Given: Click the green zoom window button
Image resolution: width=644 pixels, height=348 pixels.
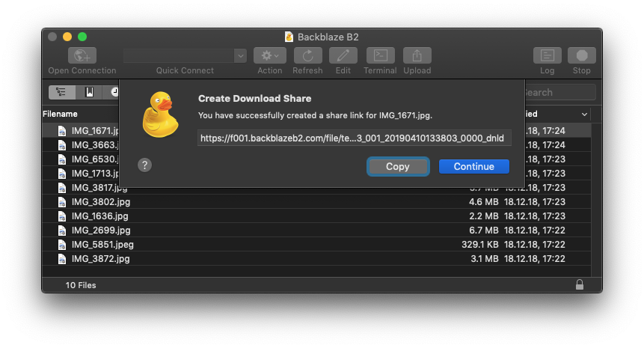Looking at the screenshot, I should pyautogui.click(x=82, y=37).
